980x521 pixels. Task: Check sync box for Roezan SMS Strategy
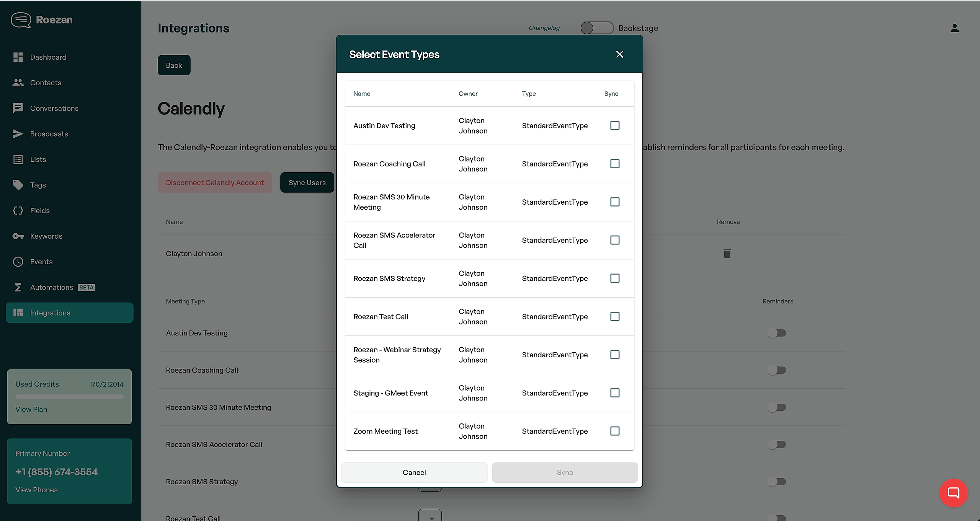tap(615, 278)
